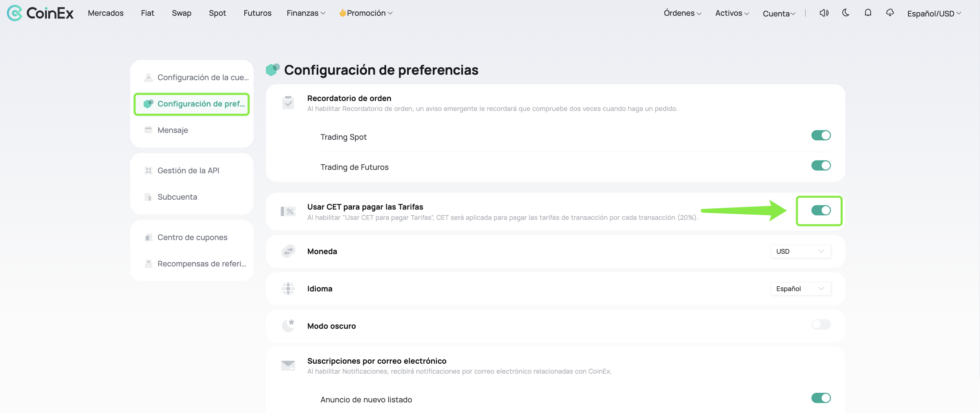Expand the Cuenta menu
Screen dimensions: 980x413
coord(779,13)
